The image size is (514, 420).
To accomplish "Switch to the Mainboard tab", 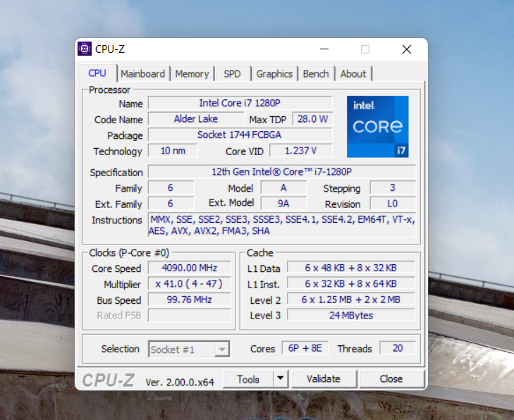I will (143, 74).
